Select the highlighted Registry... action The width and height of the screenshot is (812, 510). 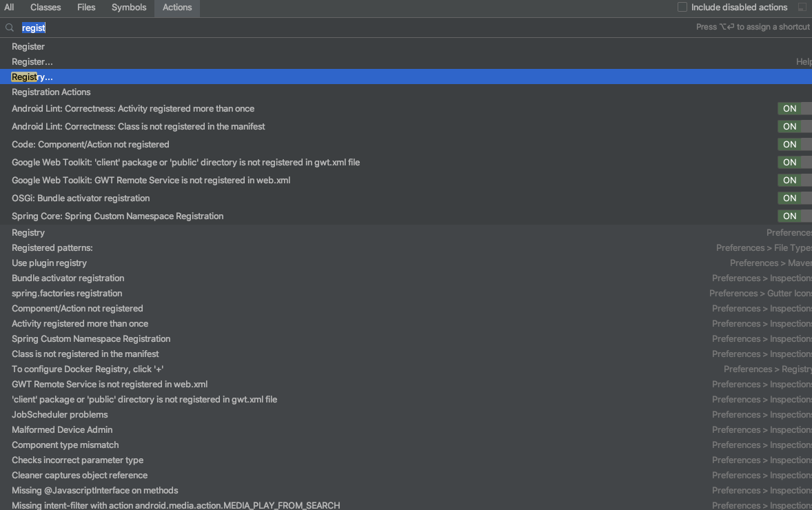(32, 77)
